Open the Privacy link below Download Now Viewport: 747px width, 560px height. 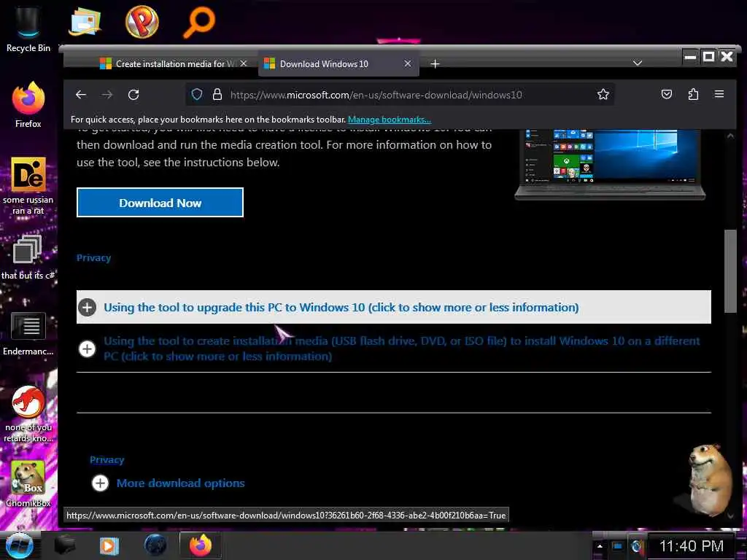click(94, 257)
